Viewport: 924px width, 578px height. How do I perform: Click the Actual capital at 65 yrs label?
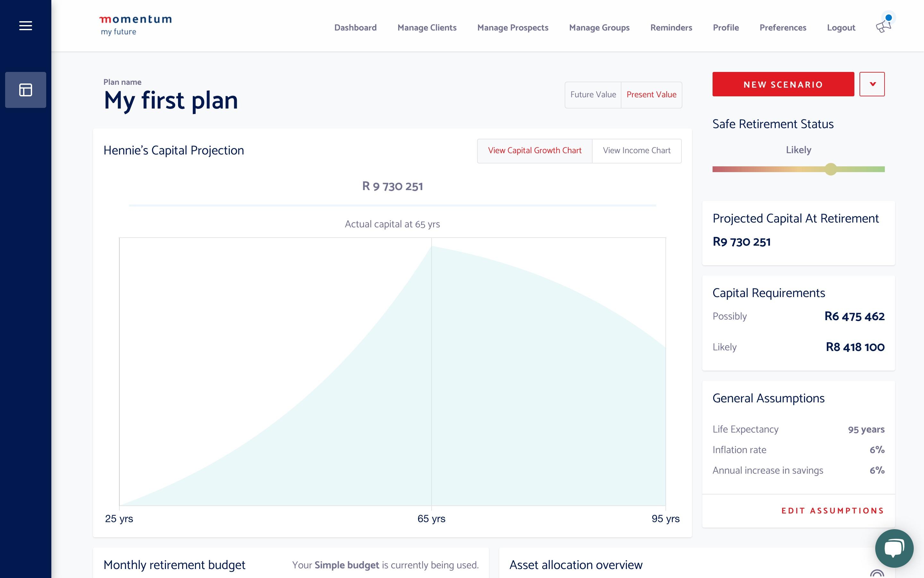392,224
